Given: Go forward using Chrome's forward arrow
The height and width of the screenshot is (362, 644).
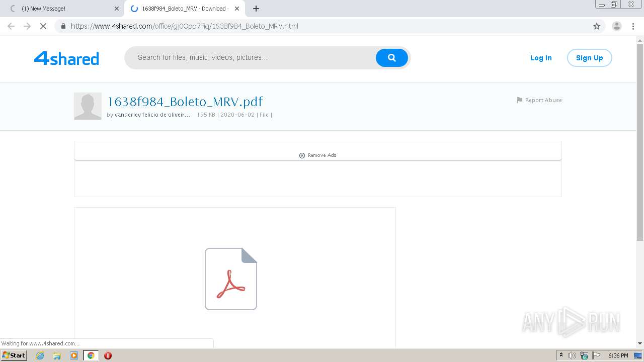Looking at the screenshot, I should pyautogui.click(x=27, y=26).
